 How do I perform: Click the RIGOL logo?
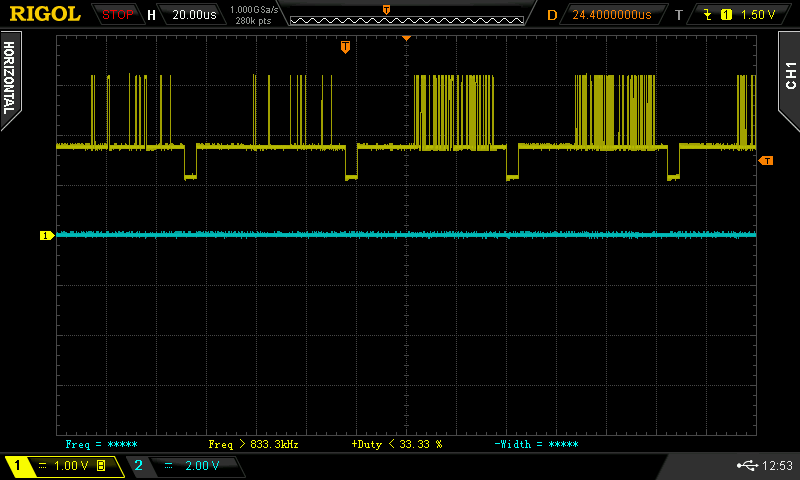(x=45, y=14)
